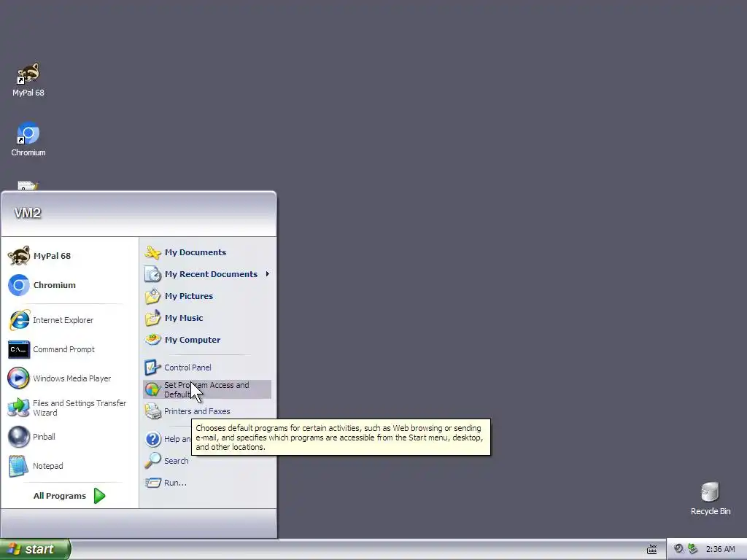The width and height of the screenshot is (747, 560).
Task: Click the My Pictures folder icon
Action: point(153,296)
